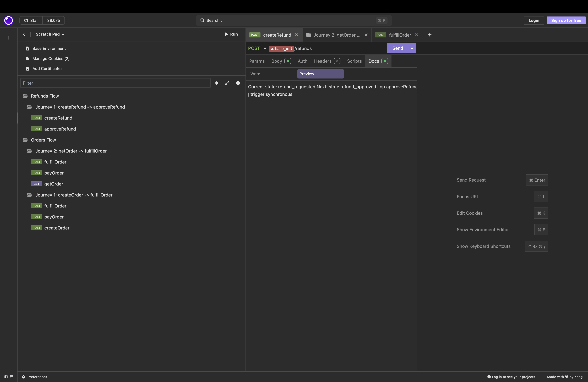The width and height of the screenshot is (588, 382).
Task: Open Manage Cookies via the cookie icon
Action: point(28,58)
